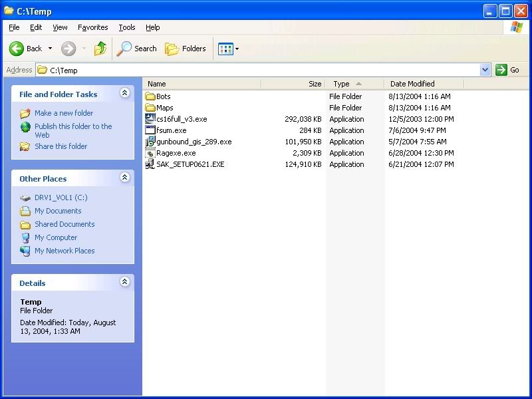Image resolution: width=532 pixels, height=399 pixels.
Task: Open the Favorites menu
Action: (92, 27)
